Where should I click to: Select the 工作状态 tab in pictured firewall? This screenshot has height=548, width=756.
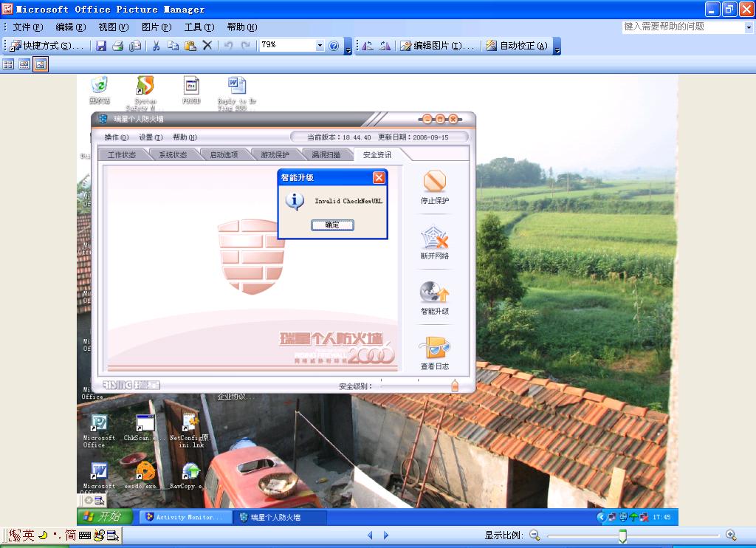coord(122,155)
